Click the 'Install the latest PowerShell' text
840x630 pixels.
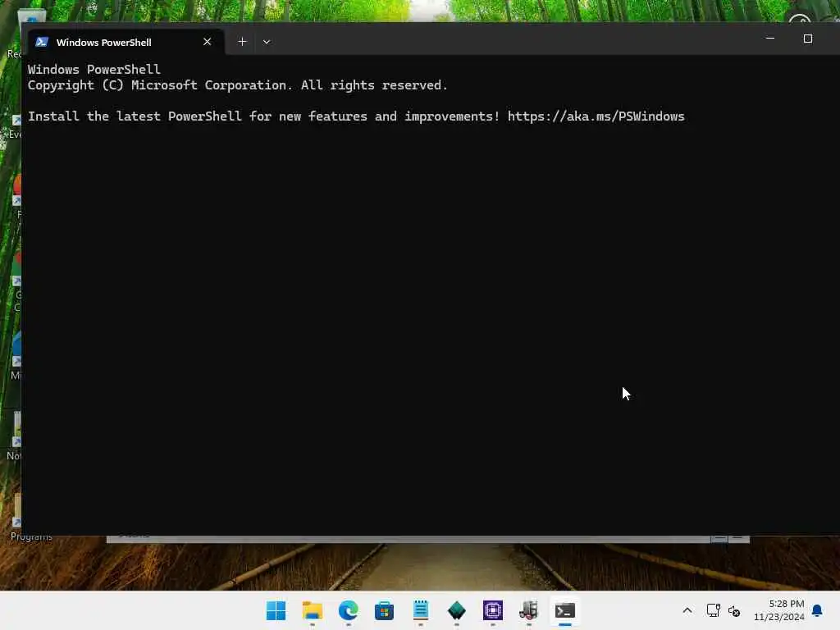point(135,116)
